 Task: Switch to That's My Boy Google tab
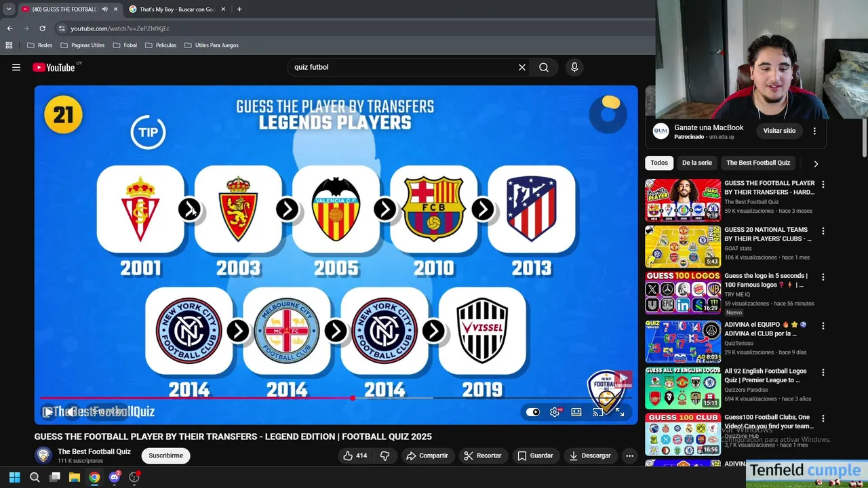pyautogui.click(x=178, y=9)
